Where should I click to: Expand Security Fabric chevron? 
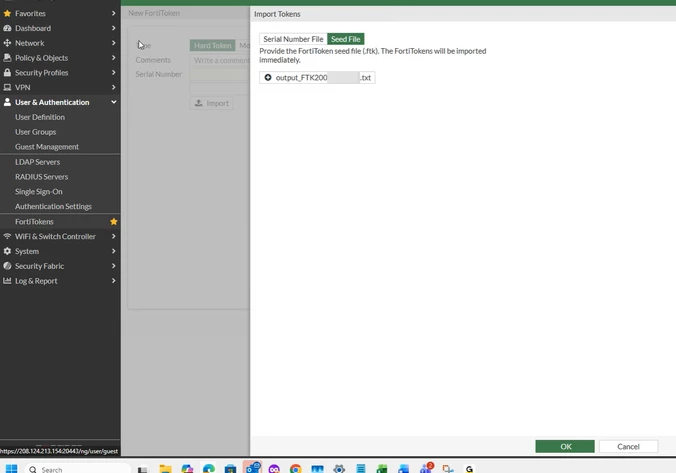tap(113, 266)
